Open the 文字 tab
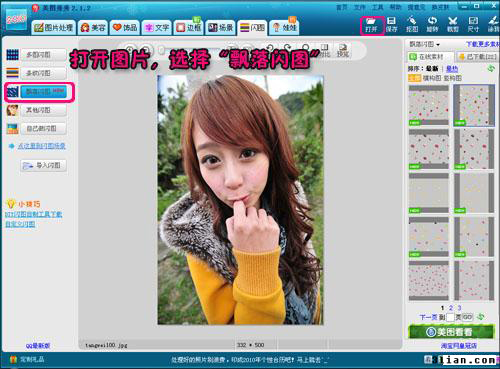The width and height of the screenshot is (500, 369). [157, 27]
